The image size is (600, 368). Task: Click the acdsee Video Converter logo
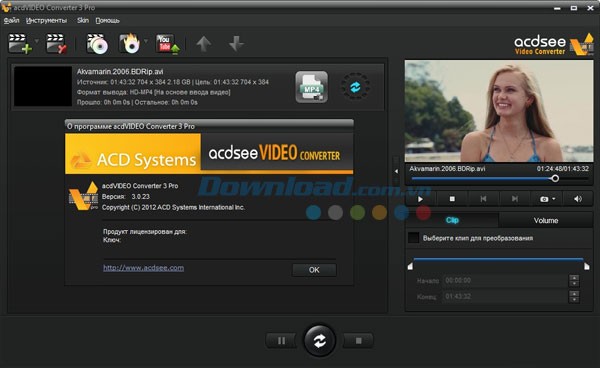coord(554,45)
